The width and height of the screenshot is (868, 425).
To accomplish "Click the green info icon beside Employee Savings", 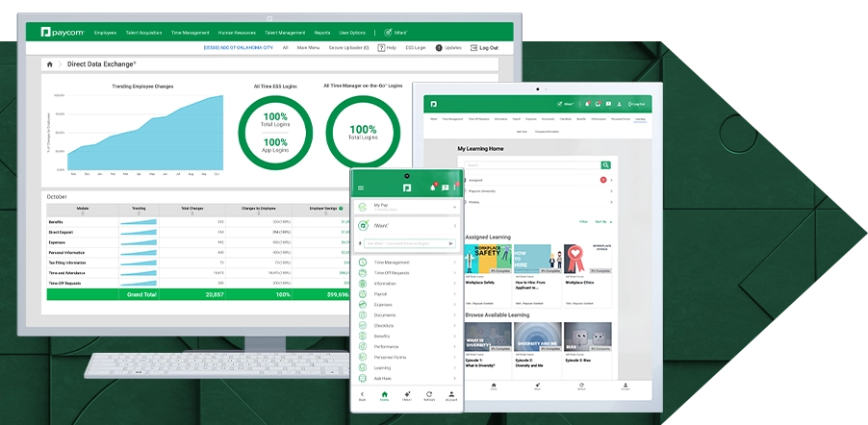I will (x=341, y=209).
